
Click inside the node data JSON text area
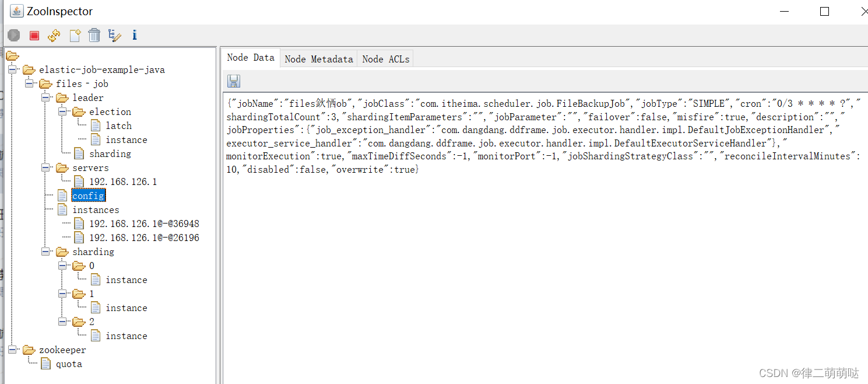545,238
